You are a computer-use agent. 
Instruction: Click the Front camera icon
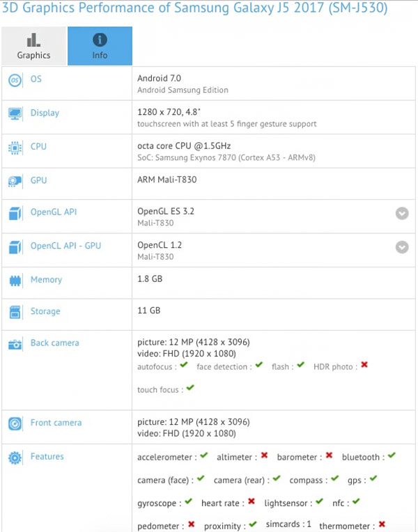pyautogui.click(x=15, y=423)
